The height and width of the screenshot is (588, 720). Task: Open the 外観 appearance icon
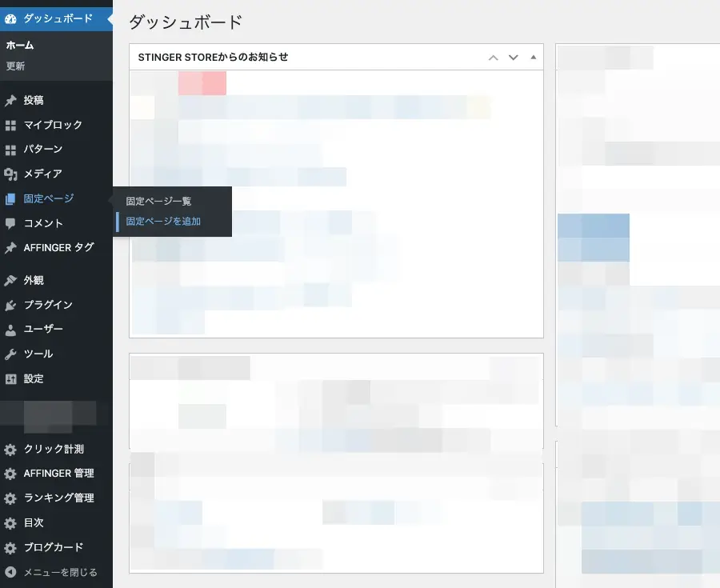coord(12,280)
